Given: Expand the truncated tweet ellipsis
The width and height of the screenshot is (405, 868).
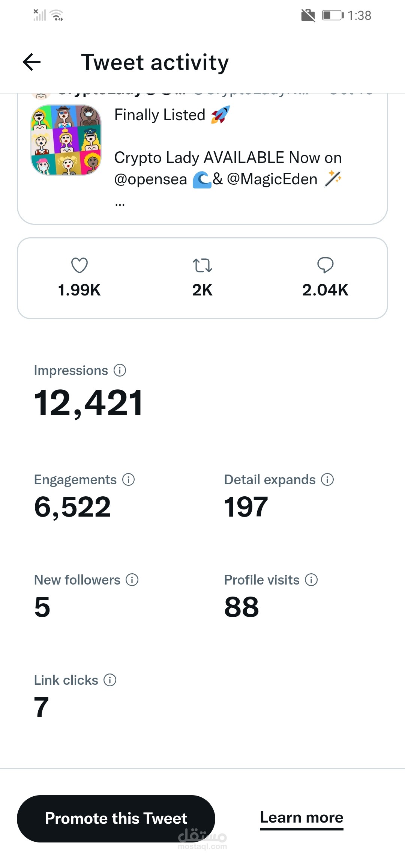Looking at the screenshot, I should tap(120, 204).
